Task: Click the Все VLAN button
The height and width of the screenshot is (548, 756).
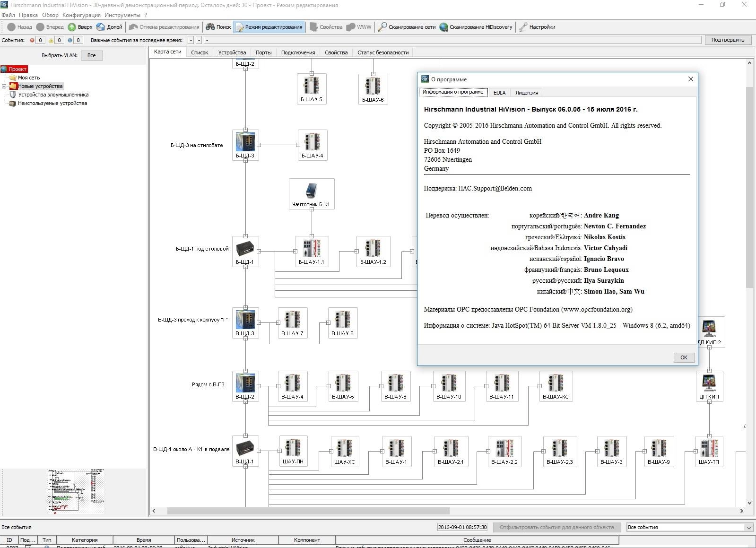Action: (92, 55)
